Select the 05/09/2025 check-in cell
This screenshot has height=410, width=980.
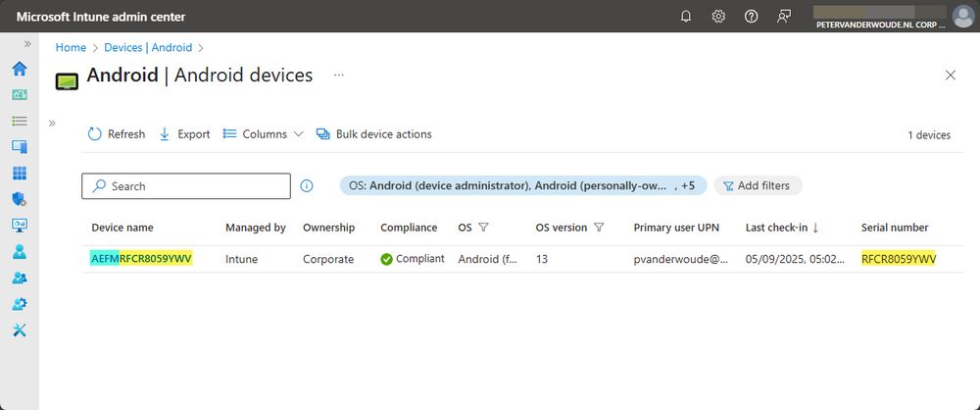pos(793,259)
